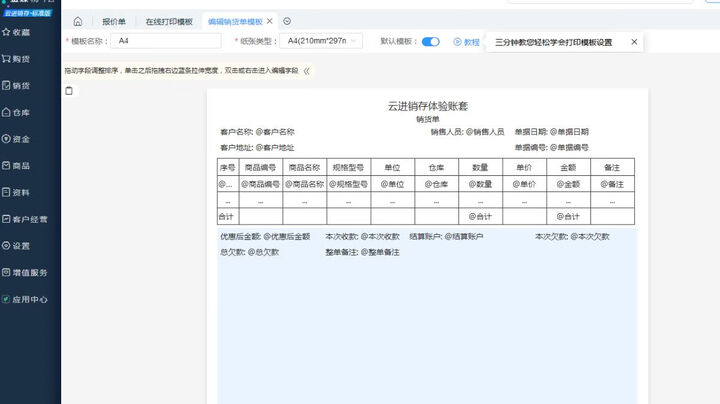The width and height of the screenshot is (720, 404).
Task: Open the 资金 funds section
Action: [x=18, y=139]
